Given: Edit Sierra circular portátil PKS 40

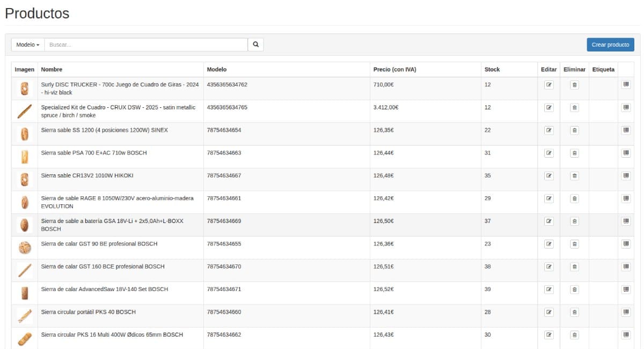Looking at the screenshot, I should (x=548, y=312).
